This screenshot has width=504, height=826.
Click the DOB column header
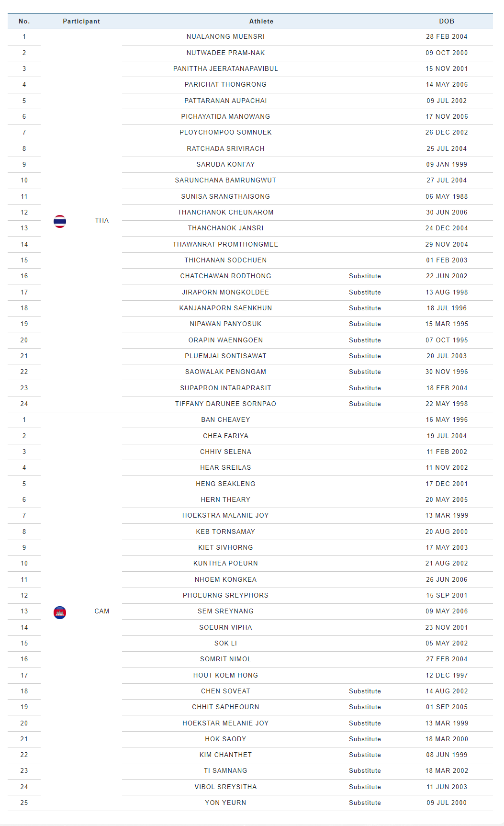[447, 22]
